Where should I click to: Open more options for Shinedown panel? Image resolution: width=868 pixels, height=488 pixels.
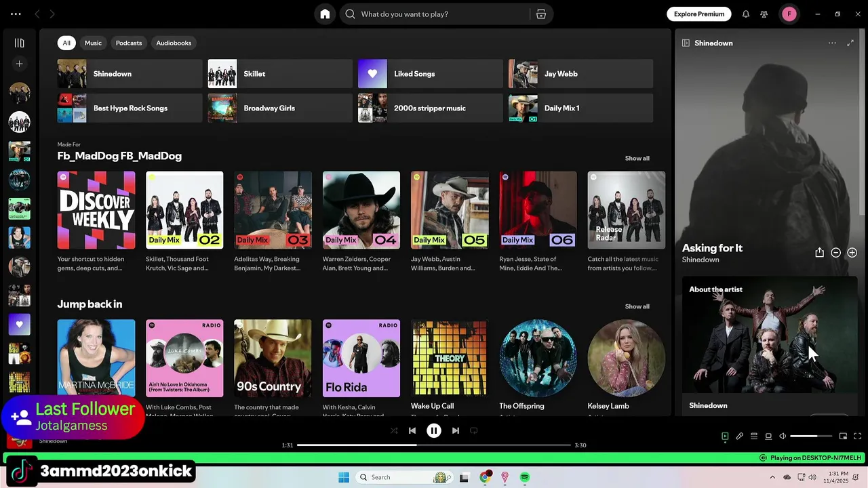click(x=832, y=43)
